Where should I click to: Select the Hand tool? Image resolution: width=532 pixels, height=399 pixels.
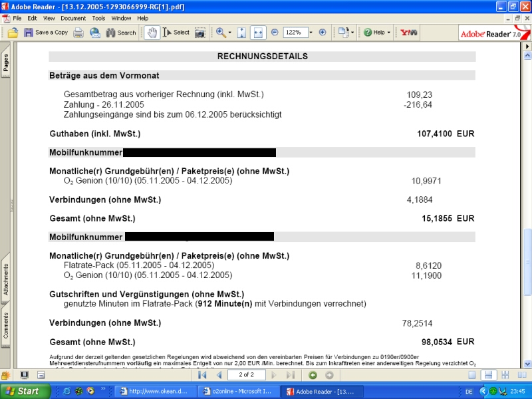pyautogui.click(x=152, y=32)
